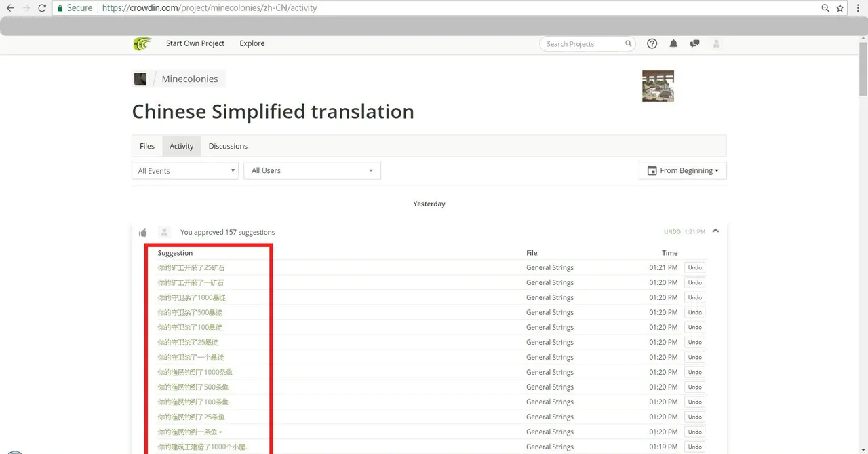Open the Discussions tab
Viewport: 868px width, 454px height.
coord(228,146)
